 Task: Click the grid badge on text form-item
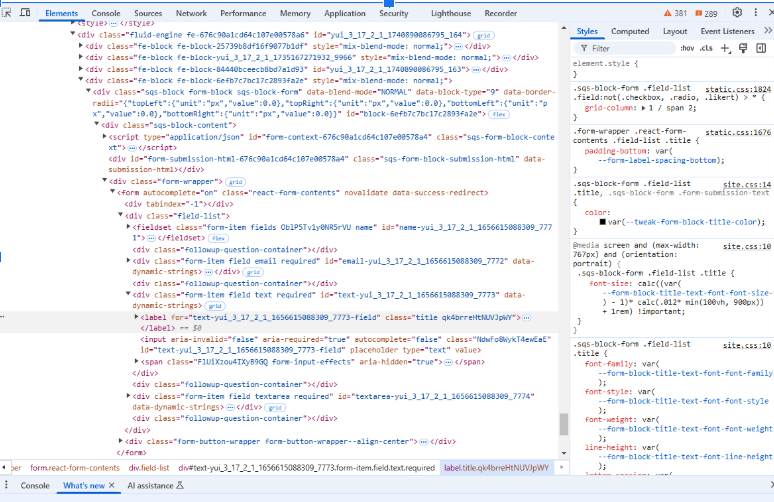tap(215, 306)
